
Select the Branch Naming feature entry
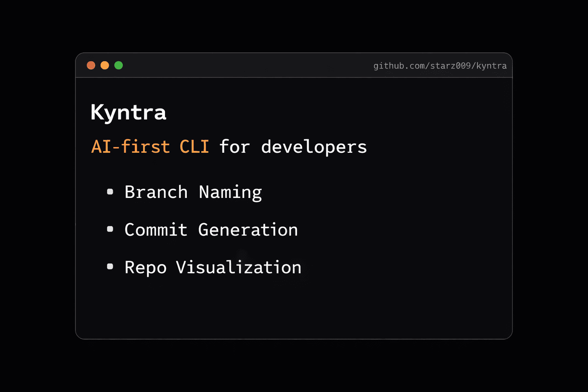point(193,192)
